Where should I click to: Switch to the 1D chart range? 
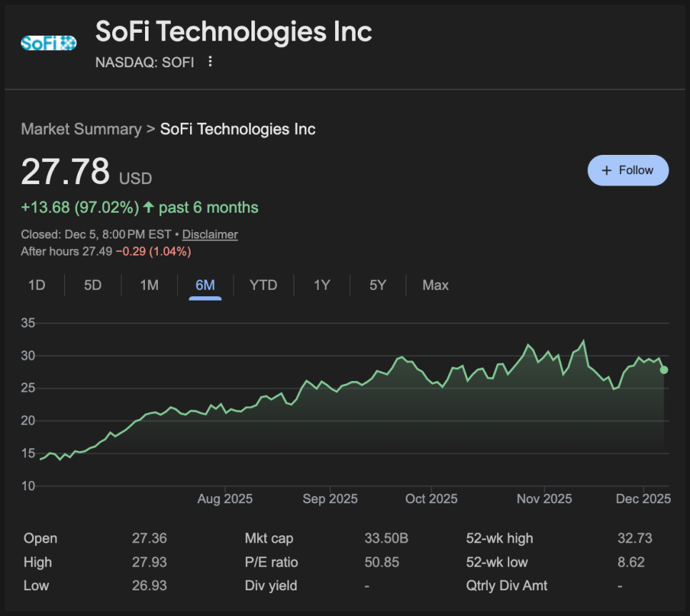click(36, 285)
